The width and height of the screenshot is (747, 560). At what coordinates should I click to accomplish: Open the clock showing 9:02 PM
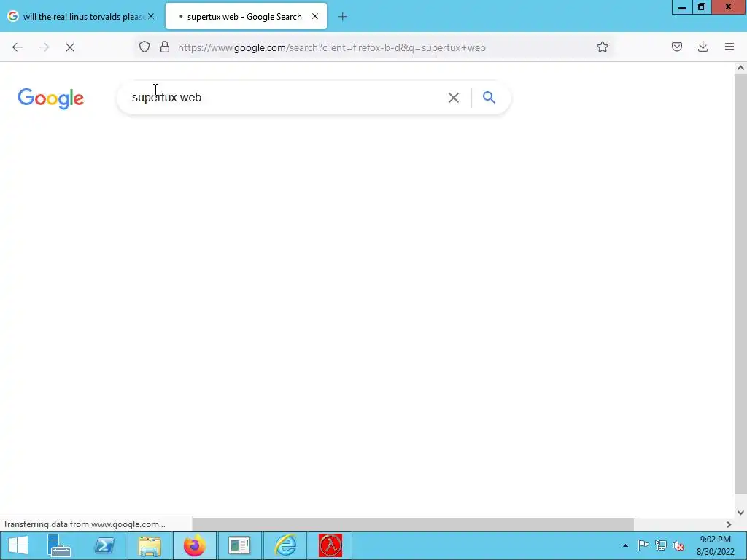click(715, 545)
